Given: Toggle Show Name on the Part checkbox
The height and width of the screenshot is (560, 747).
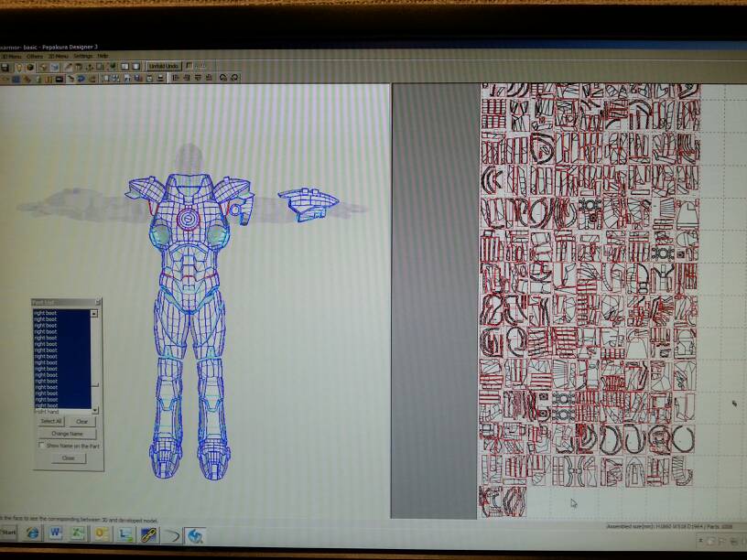Looking at the screenshot, I should pyautogui.click(x=41, y=446).
